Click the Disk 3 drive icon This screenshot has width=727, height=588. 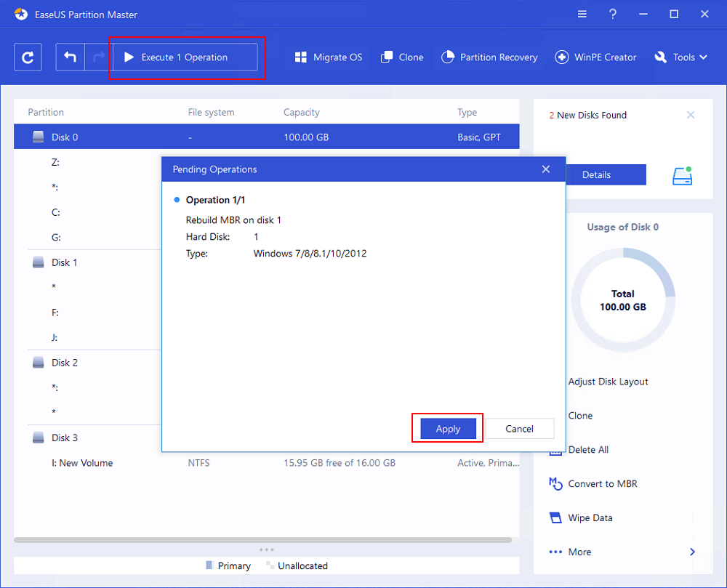[38, 438]
